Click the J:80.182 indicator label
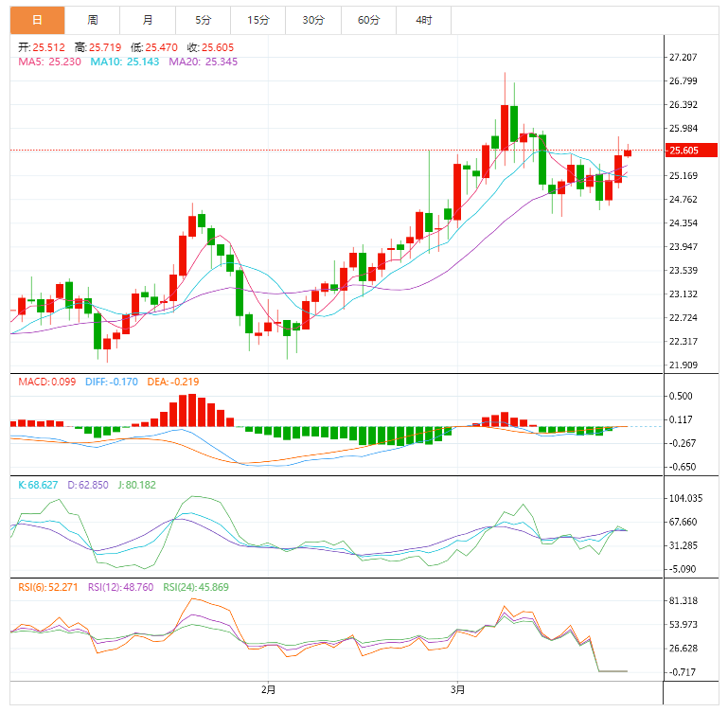This screenshot has height=712, width=728. 136,485
